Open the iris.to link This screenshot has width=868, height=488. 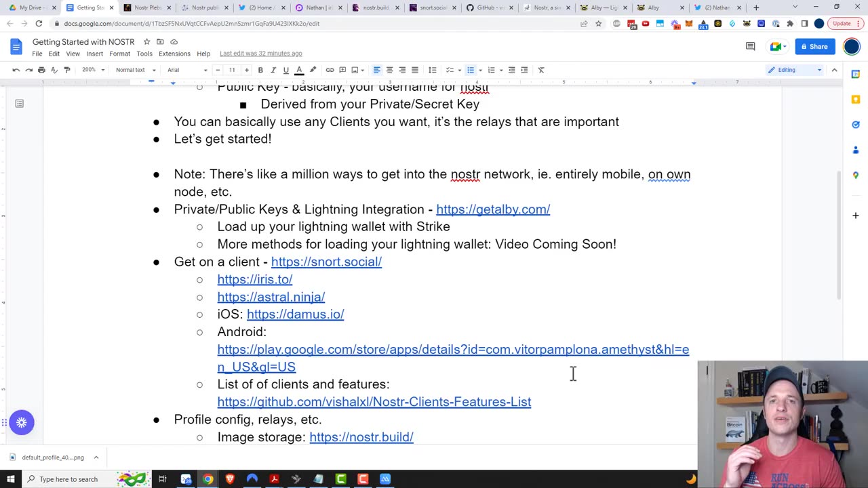255,279
